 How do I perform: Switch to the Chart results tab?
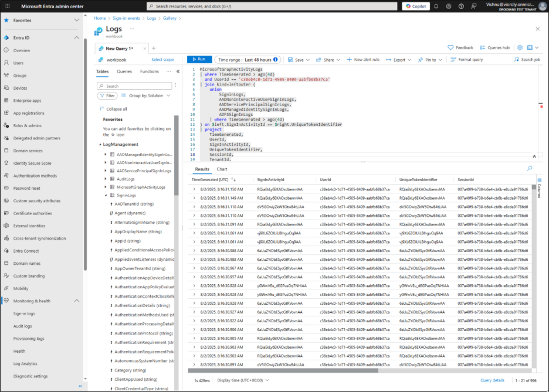[x=222, y=169]
